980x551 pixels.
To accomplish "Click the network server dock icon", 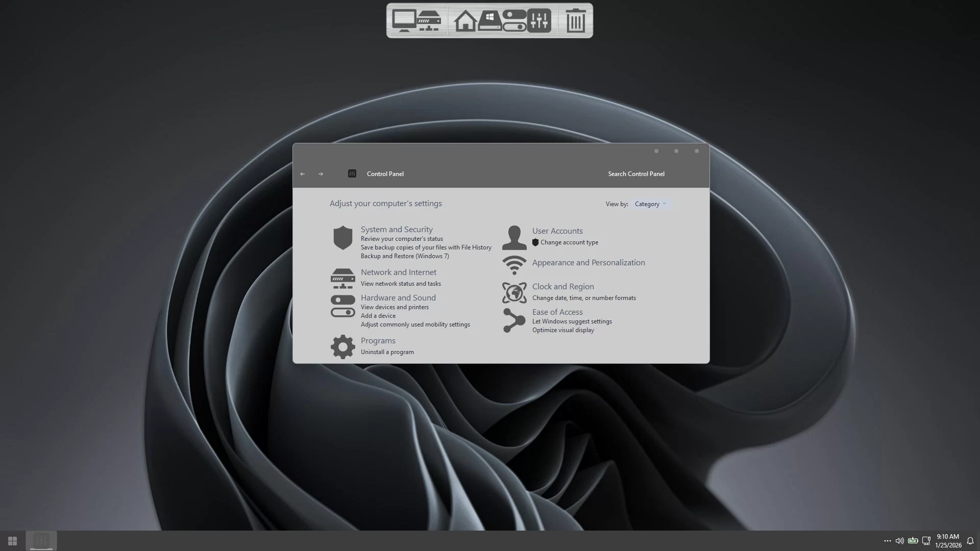I will tap(429, 21).
